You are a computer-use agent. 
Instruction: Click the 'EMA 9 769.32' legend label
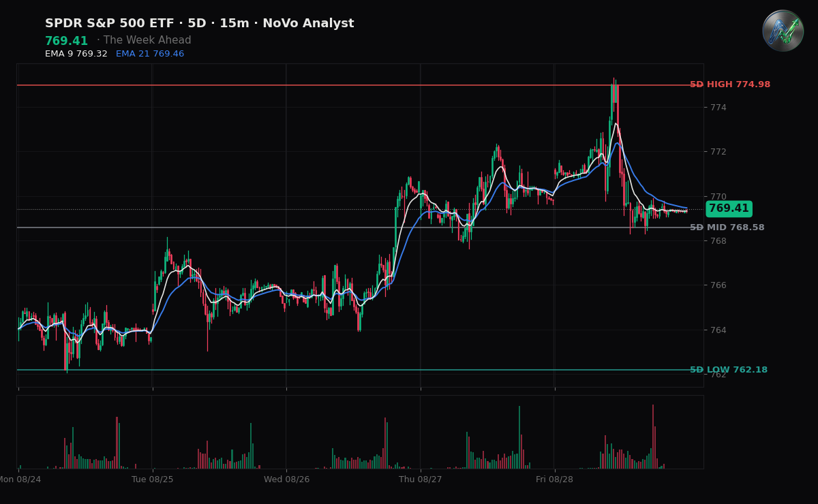point(76,54)
